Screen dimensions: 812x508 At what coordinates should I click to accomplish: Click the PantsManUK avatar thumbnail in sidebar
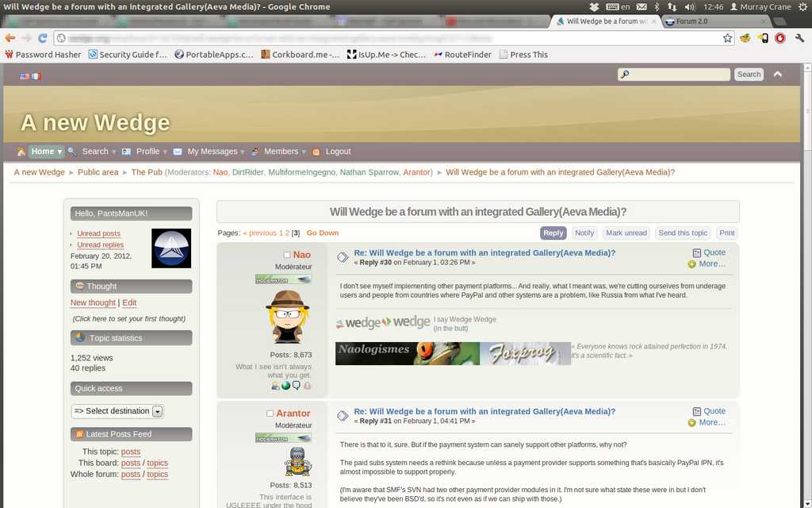click(x=171, y=248)
